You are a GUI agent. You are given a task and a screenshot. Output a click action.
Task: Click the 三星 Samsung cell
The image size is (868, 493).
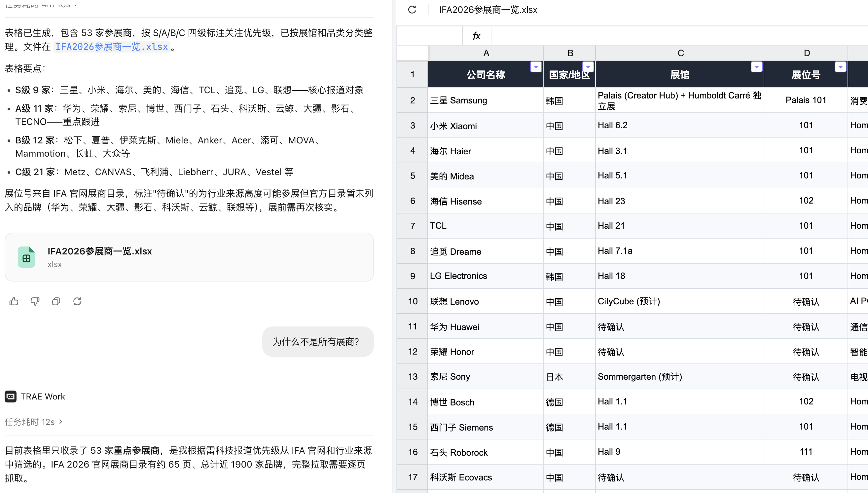tap(486, 100)
